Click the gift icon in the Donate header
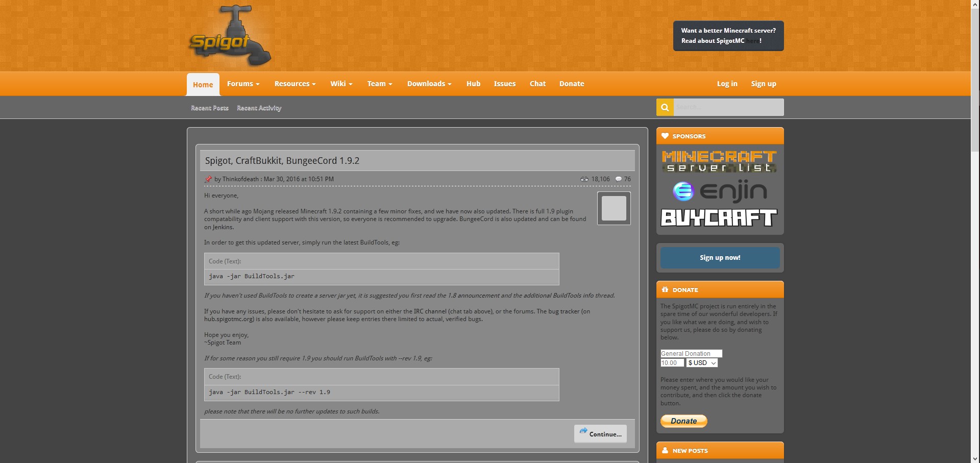 click(665, 289)
